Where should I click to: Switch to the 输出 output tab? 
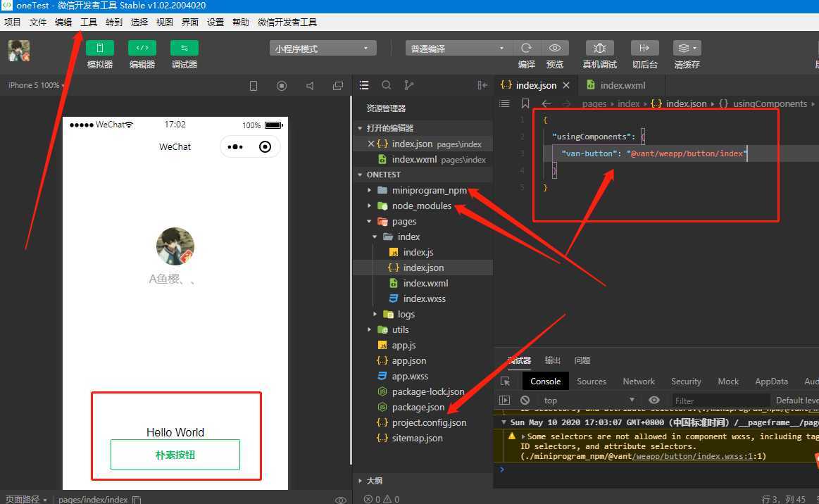(x=553, y=360)
